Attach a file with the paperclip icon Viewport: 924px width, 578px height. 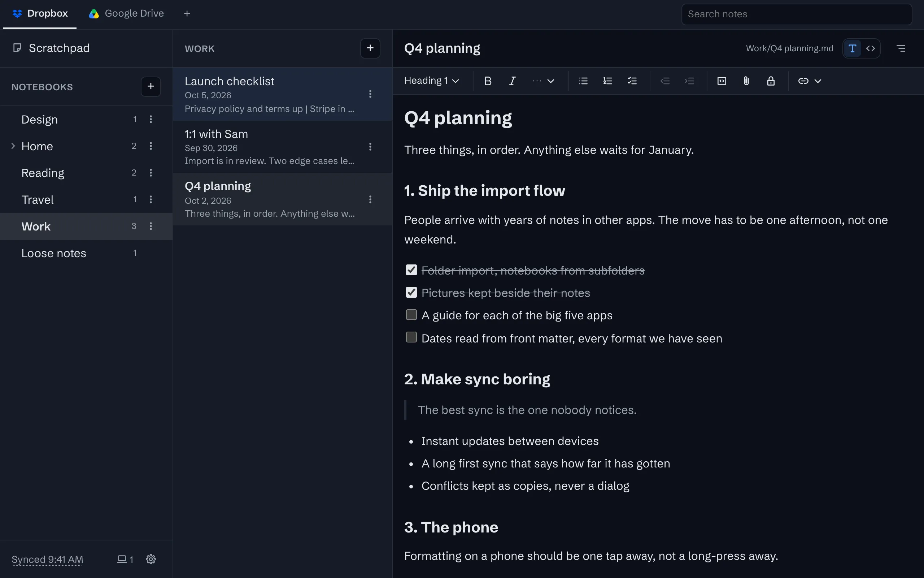746,81
